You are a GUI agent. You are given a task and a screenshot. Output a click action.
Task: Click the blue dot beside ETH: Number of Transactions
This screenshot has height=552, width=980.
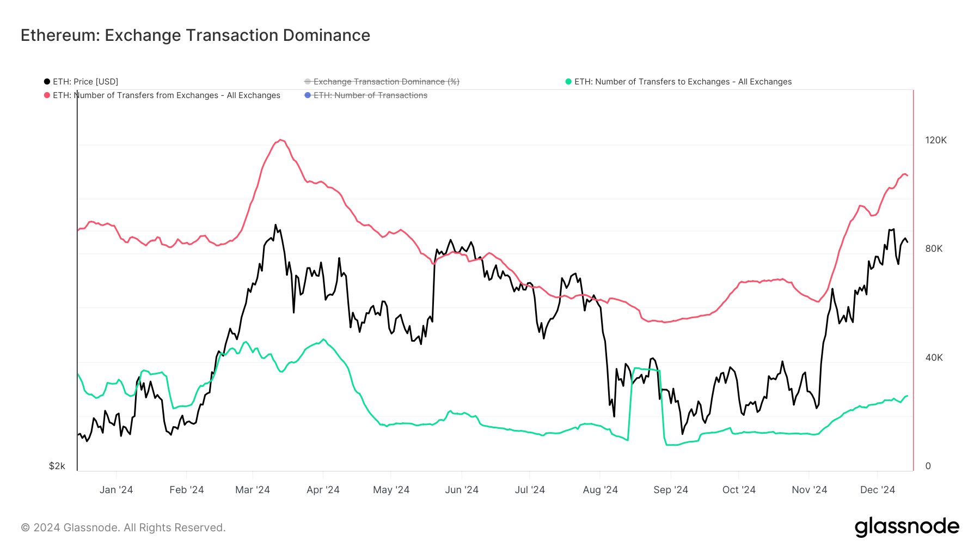pos(308,95)
